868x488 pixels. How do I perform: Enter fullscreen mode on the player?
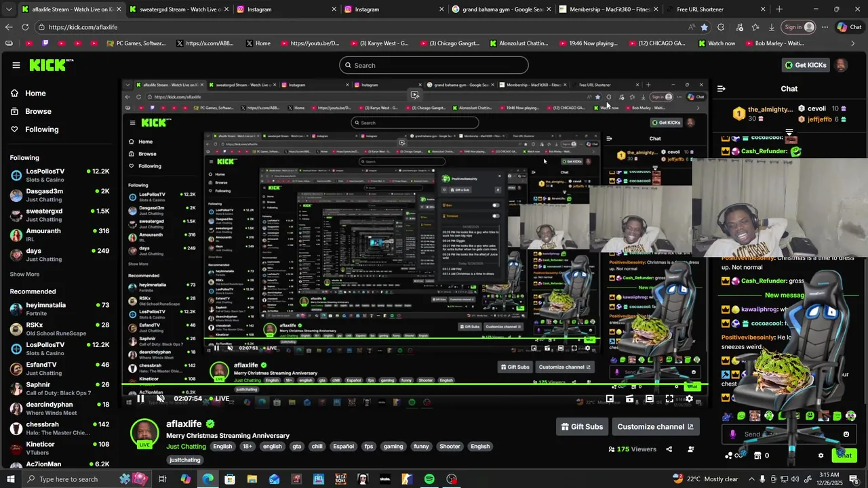click(x=669, y=399)
